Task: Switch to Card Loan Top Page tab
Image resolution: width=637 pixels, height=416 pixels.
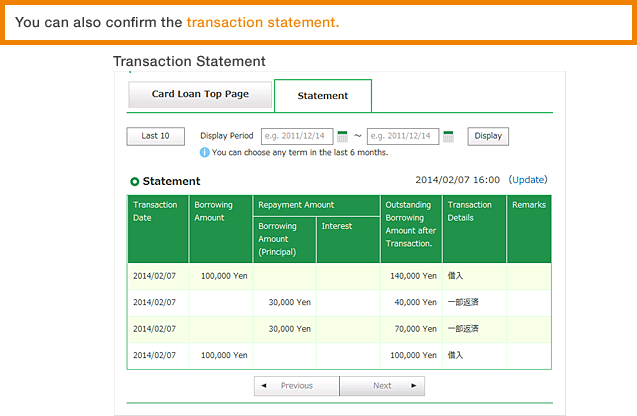Action: (x=200, y=94)
